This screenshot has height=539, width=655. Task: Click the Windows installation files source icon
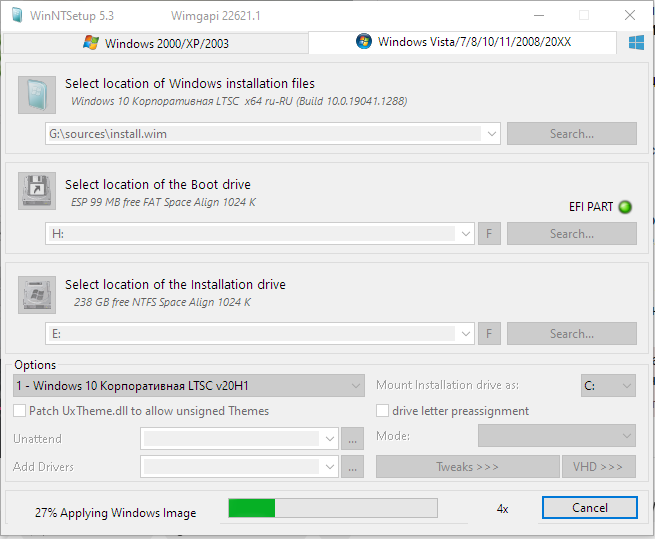point(37,95)
